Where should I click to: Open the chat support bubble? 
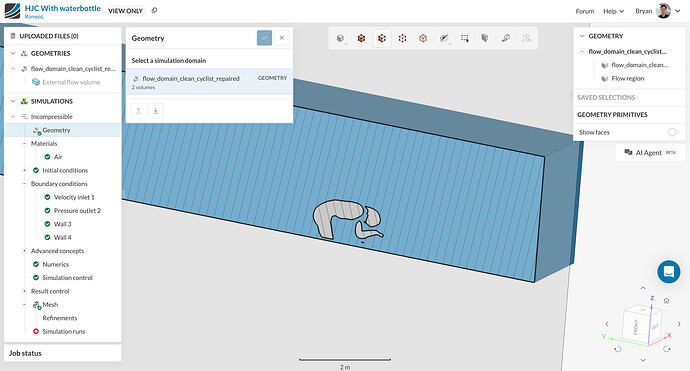[668, 272]
